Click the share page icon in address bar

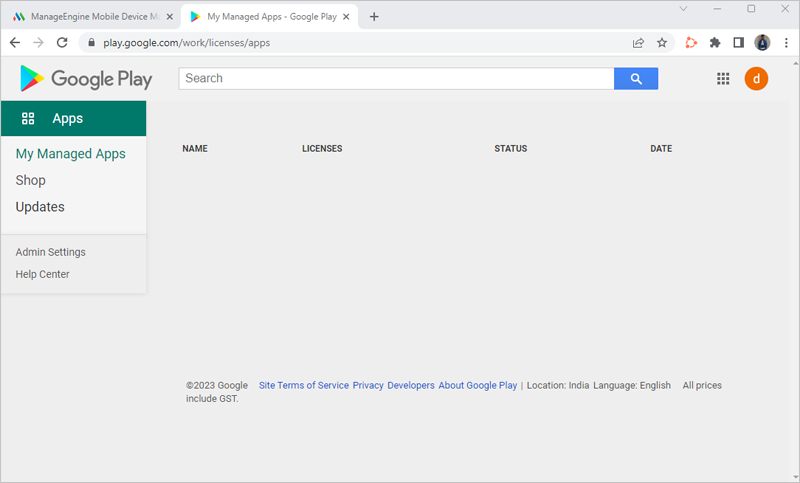[x=638, y=43]
